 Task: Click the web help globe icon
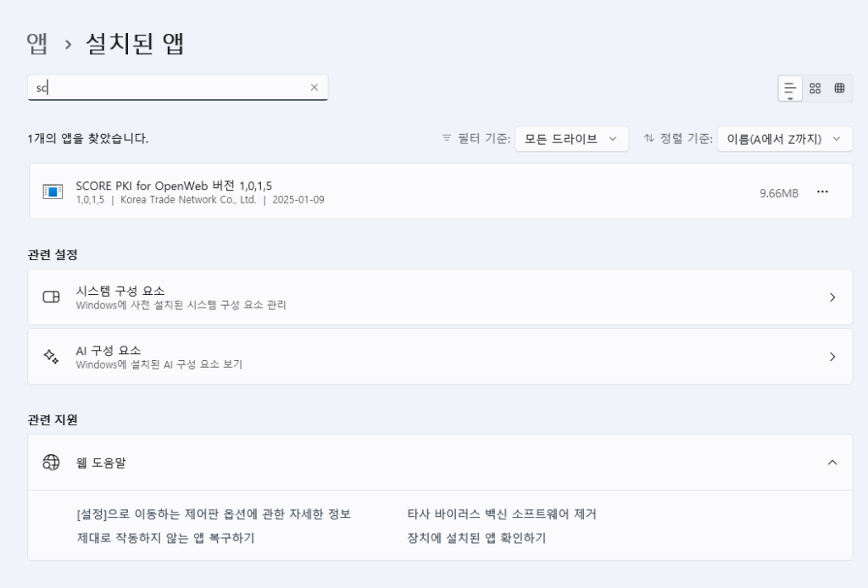pyautogui.click(x=52, y=463)
